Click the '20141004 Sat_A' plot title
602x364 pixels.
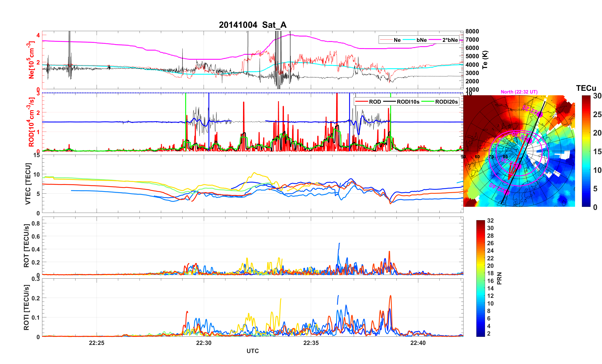[253, 25]
